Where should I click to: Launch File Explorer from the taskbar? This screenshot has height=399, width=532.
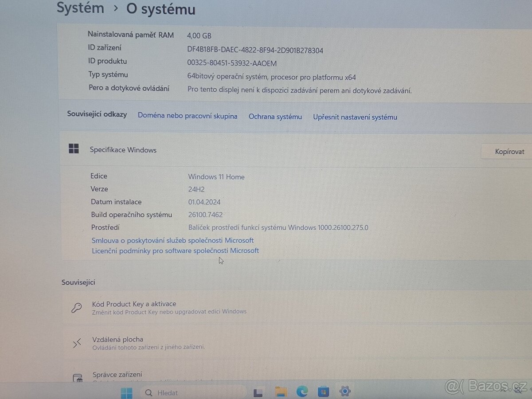click(281, 392)
